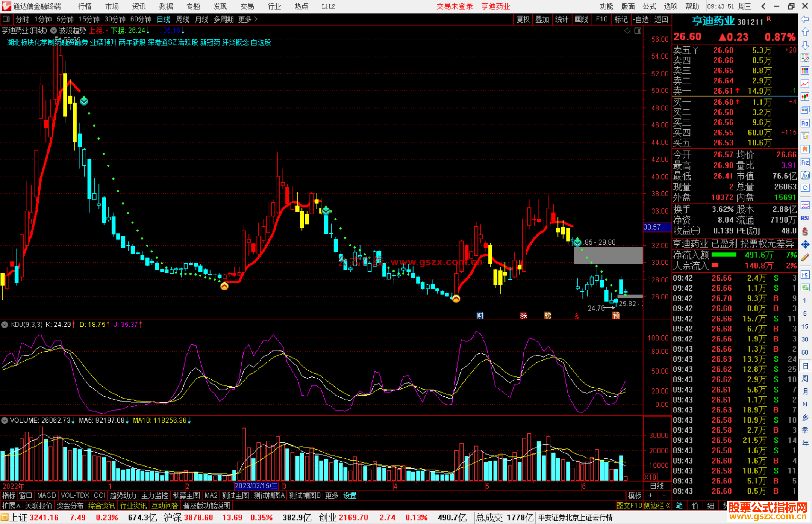
Task: Click the candlestick chart icon in sidebar
Action: click(x=805, y=97)
